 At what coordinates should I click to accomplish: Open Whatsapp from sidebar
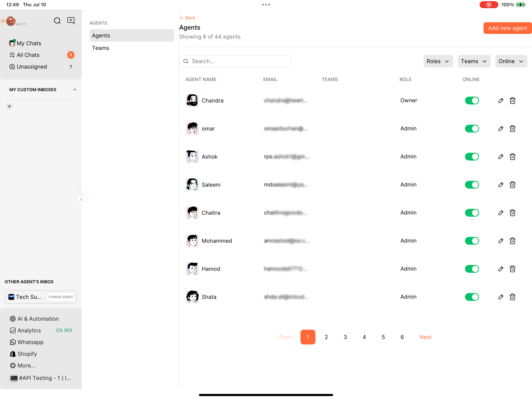[x=27, y=342]
